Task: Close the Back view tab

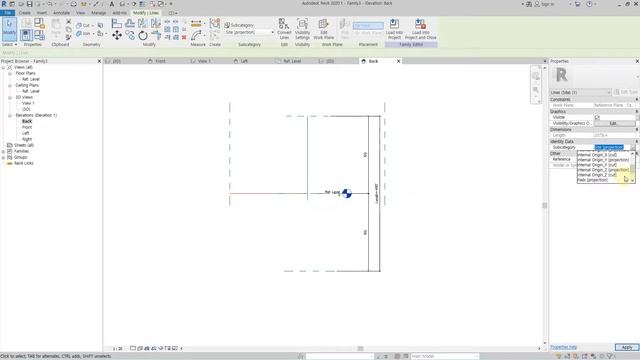Action: pos(399,61)
